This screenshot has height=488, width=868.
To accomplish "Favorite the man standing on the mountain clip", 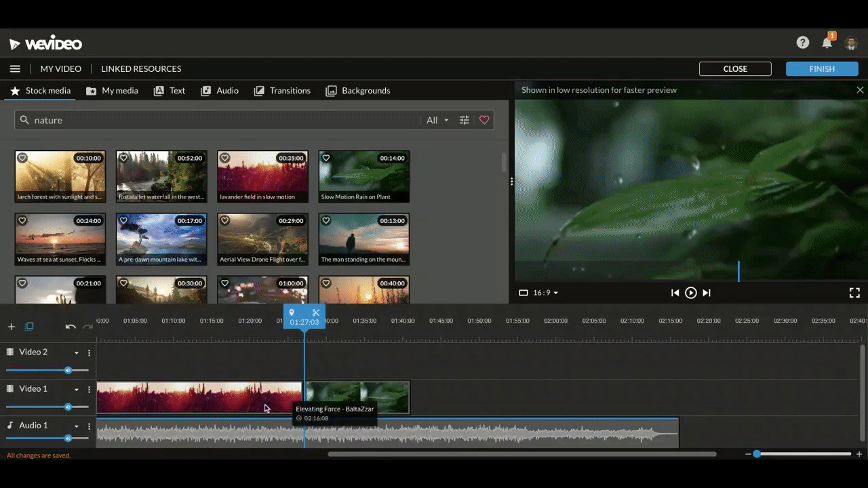I will [326, 220].
